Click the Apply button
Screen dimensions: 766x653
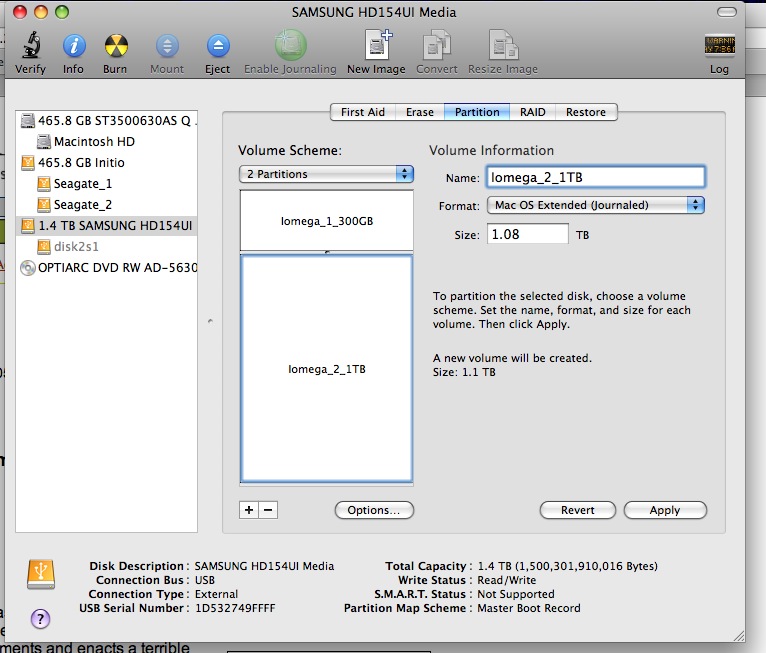click(x=665, y=510)
